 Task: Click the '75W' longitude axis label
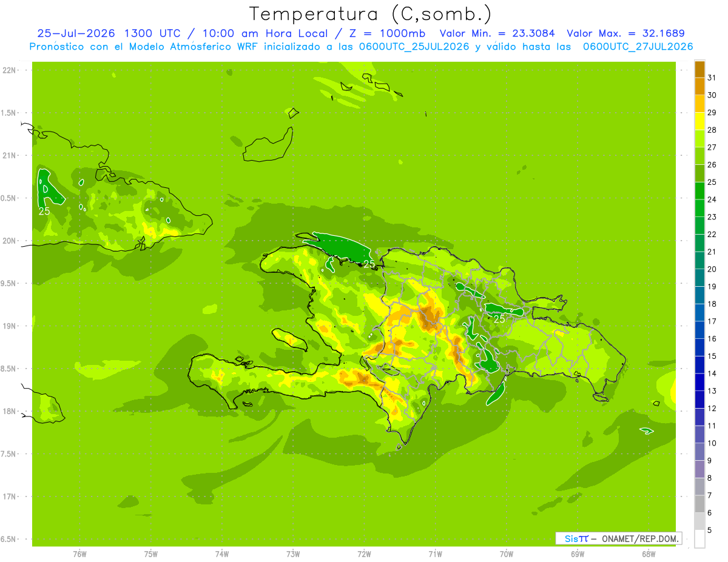[x=150, y=555]
